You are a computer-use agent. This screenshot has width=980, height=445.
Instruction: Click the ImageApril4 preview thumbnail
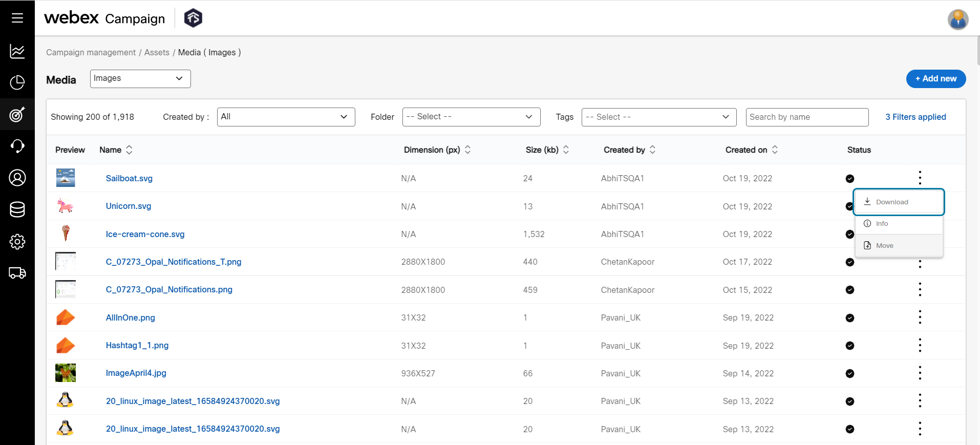66,373
